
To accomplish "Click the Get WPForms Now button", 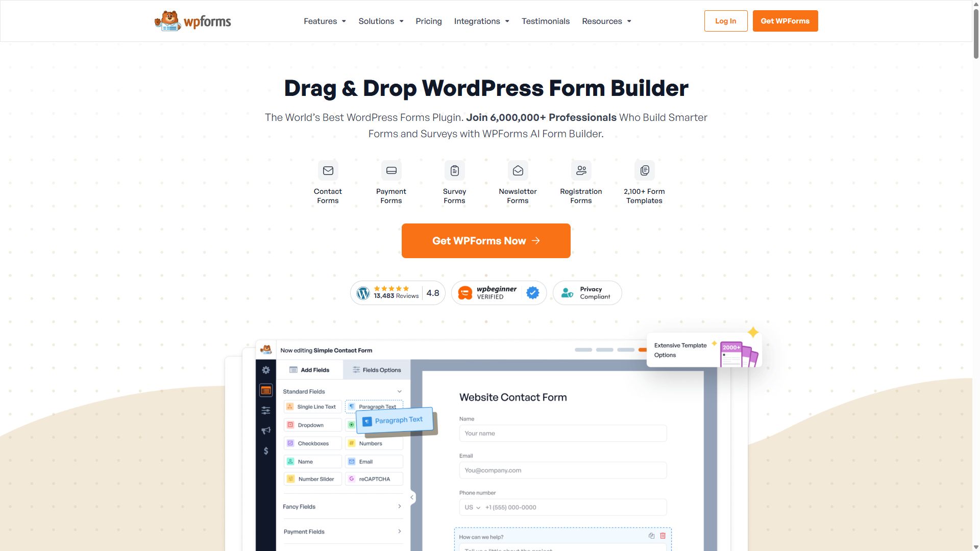I will (x=486, y=241).
